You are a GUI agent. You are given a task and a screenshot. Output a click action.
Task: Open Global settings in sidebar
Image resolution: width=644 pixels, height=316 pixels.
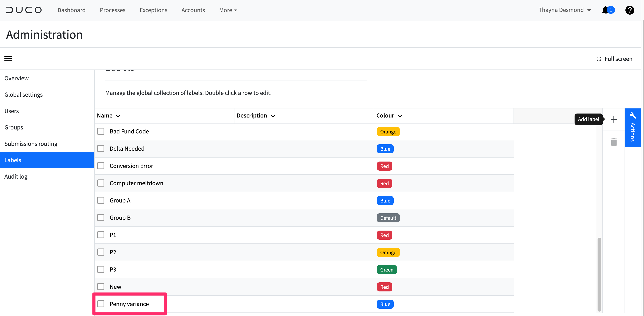(23, 94)
